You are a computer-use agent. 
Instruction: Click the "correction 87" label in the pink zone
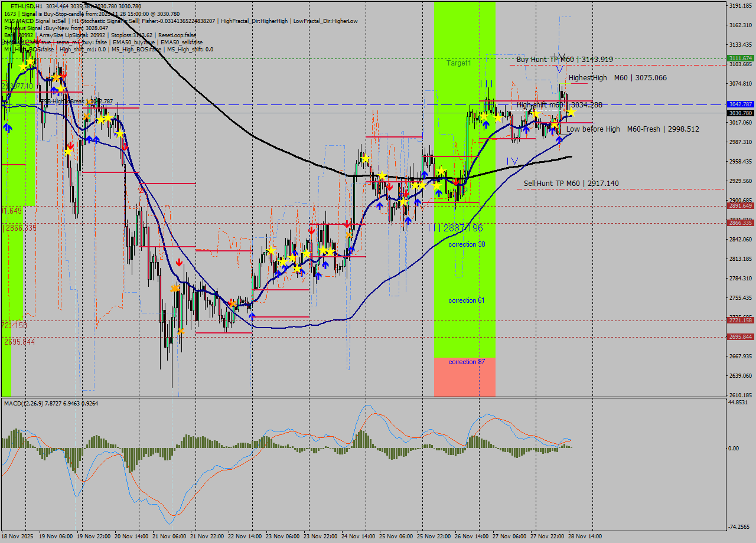[x=466, y=361]
